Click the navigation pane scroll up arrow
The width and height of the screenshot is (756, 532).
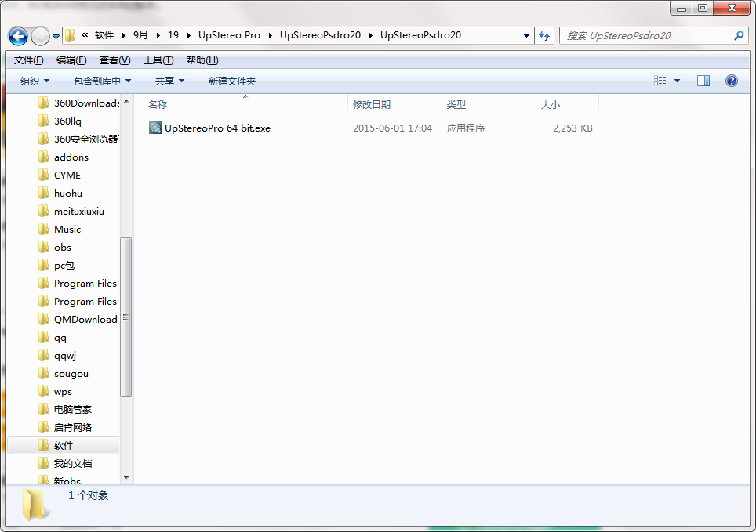point(126,101)
